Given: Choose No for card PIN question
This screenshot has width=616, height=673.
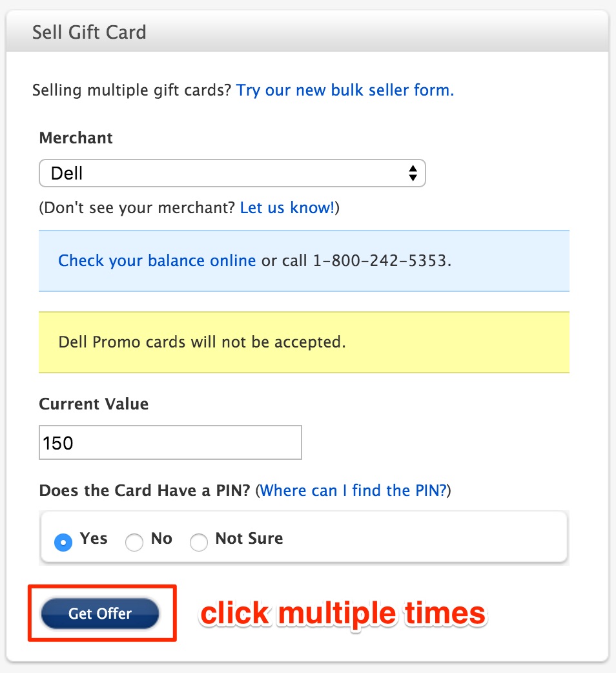Looking at the screenshot, I should [134, 543].
